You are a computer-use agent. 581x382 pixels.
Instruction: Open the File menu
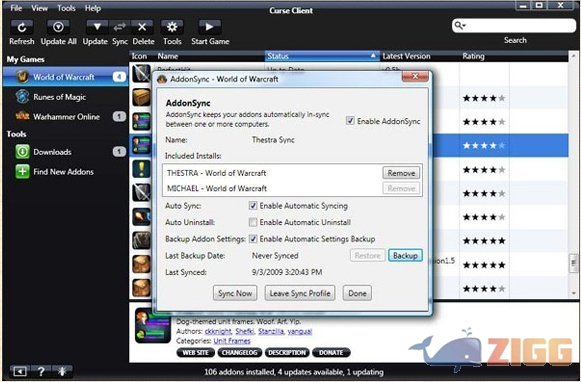[x=16, y=8]
